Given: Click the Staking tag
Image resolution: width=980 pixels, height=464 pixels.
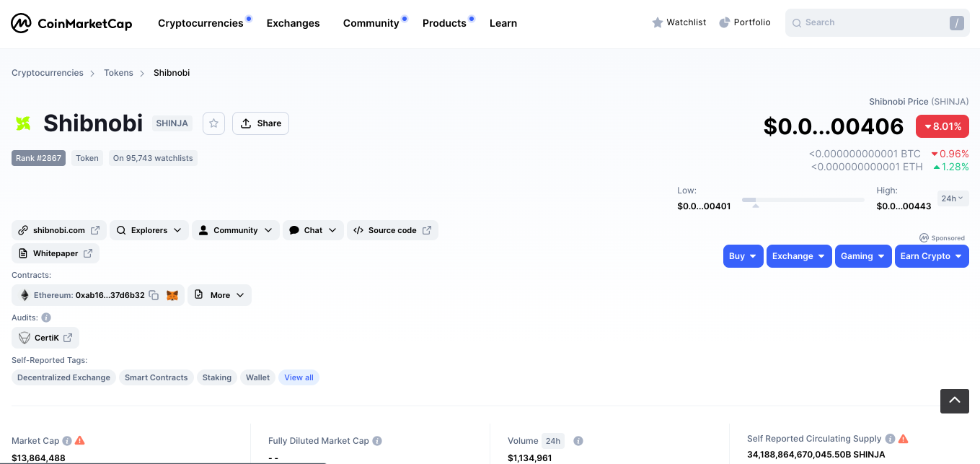Looking at the screenshot, I should pyautogui.click(x=216, y=377).
